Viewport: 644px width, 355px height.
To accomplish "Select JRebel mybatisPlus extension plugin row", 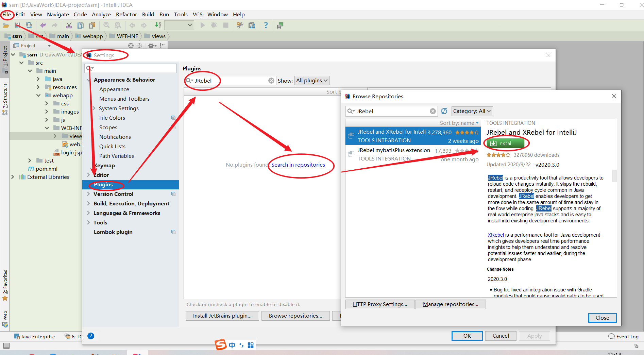I will (x=413, y=154).
